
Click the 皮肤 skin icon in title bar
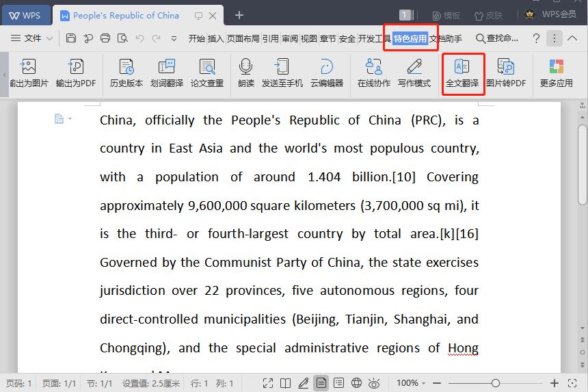click(x=479, y=16)
